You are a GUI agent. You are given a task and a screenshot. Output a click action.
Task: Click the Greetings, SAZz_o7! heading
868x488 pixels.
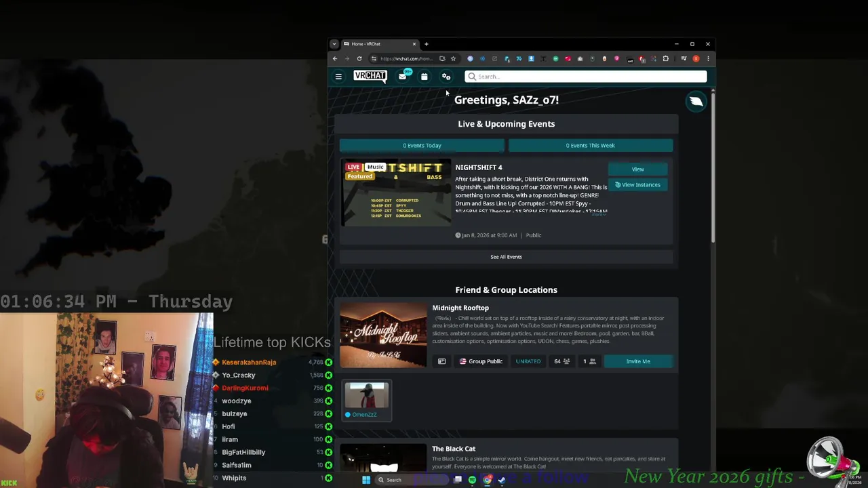pos(507,100)
